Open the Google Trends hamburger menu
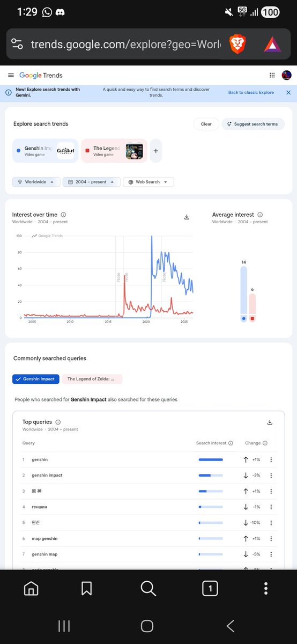Screen dimensions: 297x644 tap(11, 76)
